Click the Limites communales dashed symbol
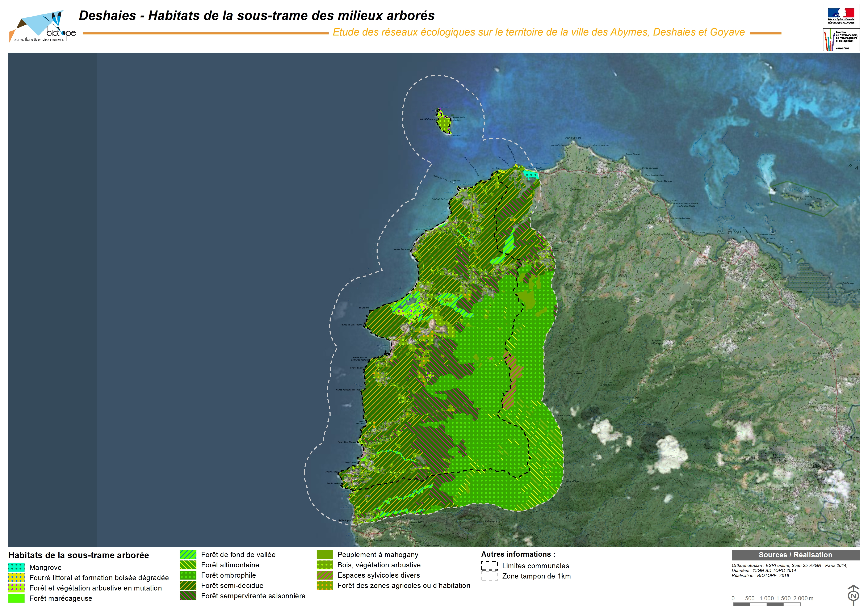 coord(489,566)
